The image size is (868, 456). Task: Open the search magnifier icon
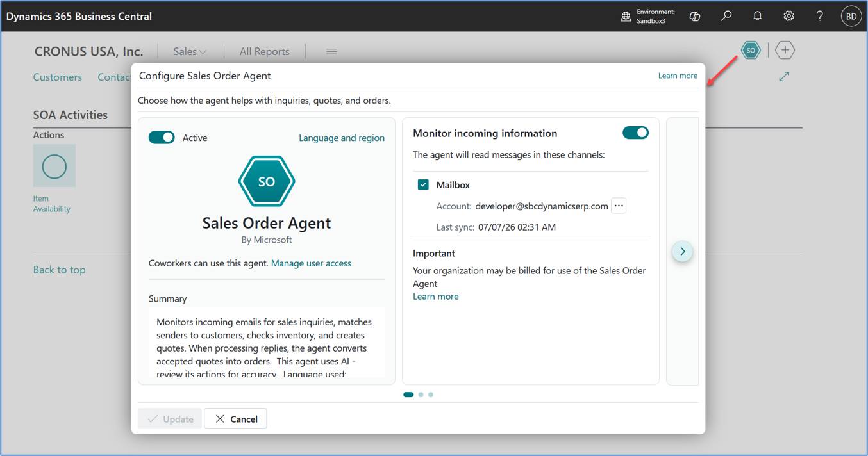pos(726,16)
